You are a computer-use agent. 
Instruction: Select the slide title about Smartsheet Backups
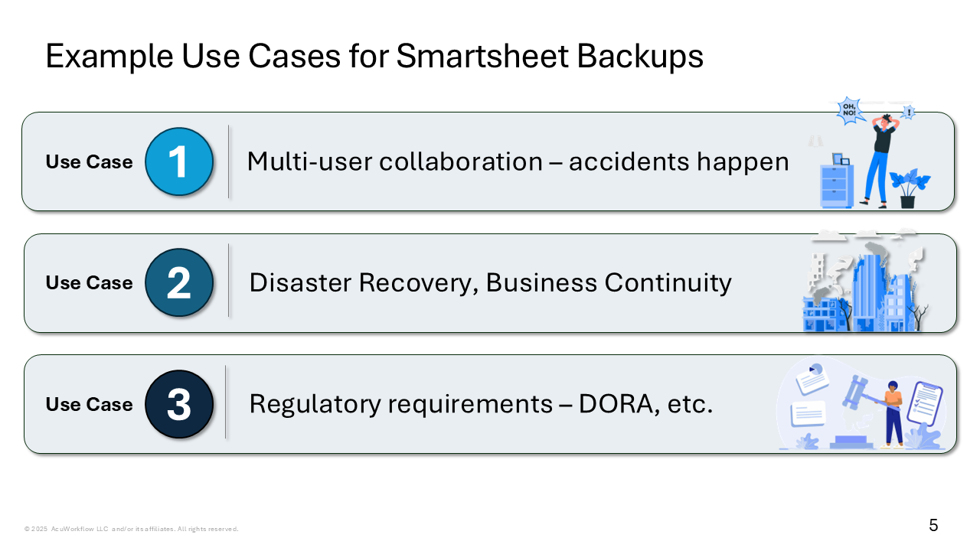click(374, 57)
